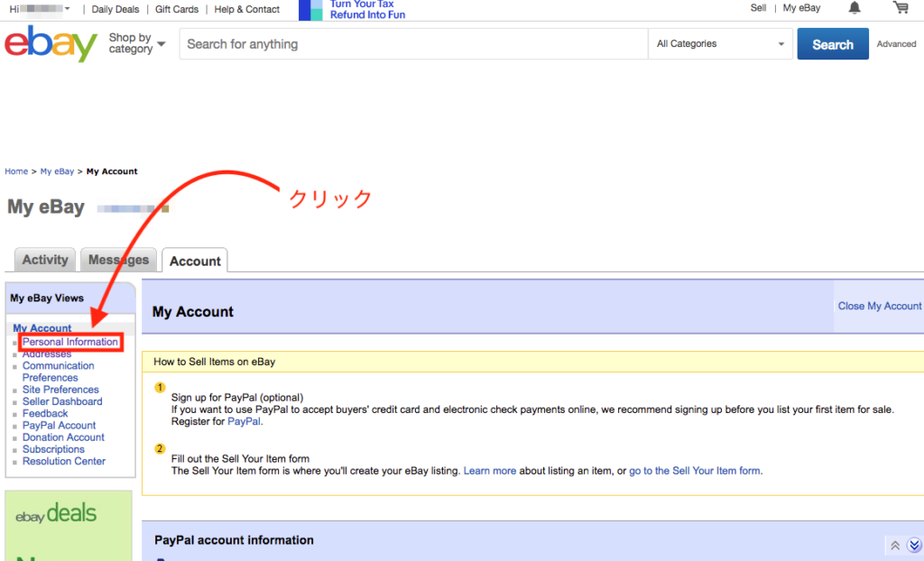The width and height of the screenshot is (924, 561).
Task: Open Addresses in sidebar
Action: coord(47,354)
